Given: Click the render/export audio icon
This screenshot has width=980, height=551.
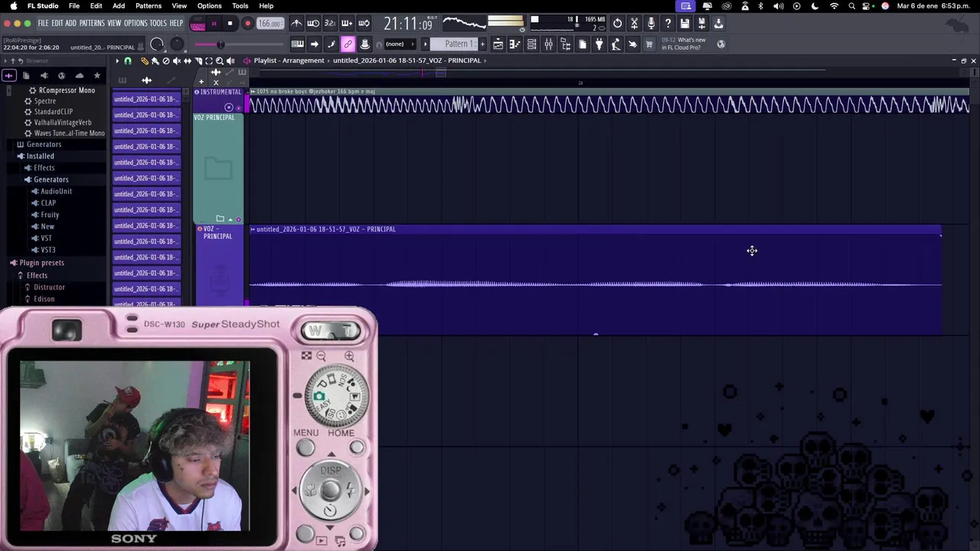Looking at the screenshot, I should click(x=701, y=23).
